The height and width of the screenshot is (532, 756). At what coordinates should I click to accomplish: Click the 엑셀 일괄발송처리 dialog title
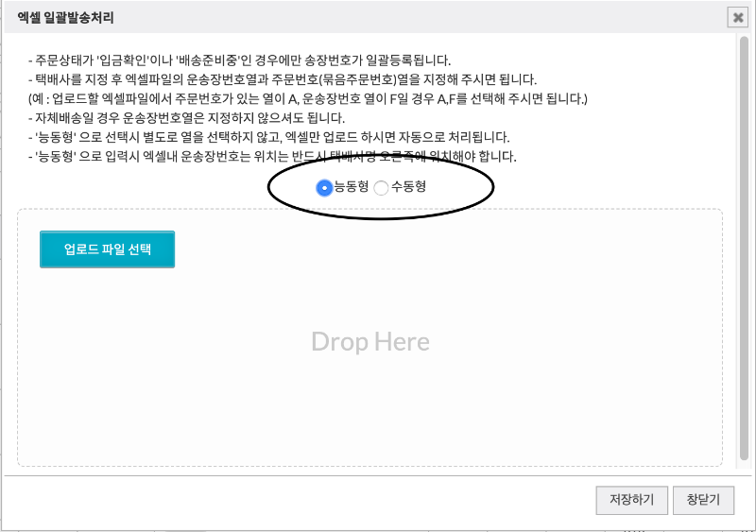click(65, 18)
